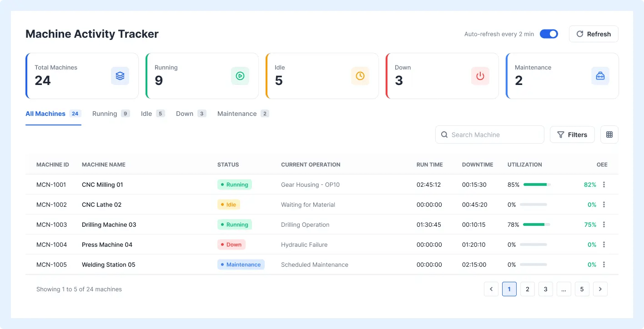Screen dimensions: 644x329
Task: Click the CNC Milling 01 utilization bar
Action: coord(537,184)
